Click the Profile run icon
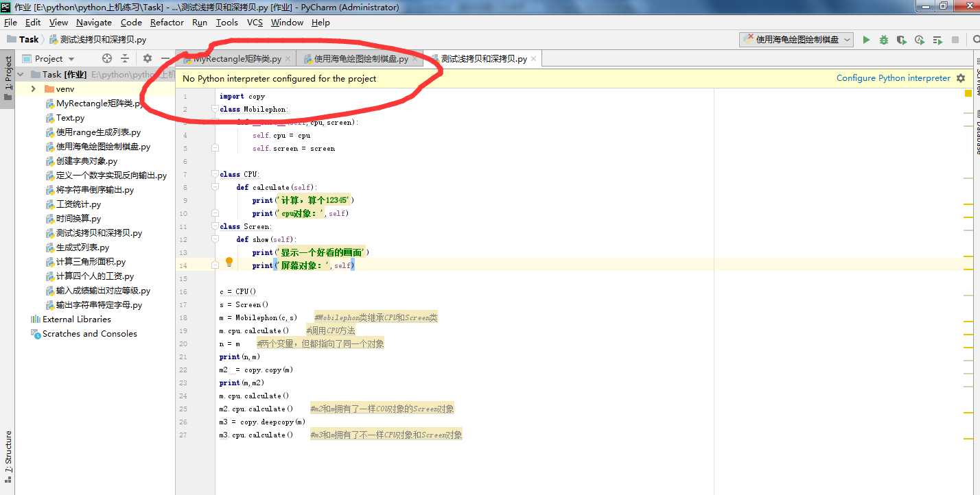 [920, 40]
